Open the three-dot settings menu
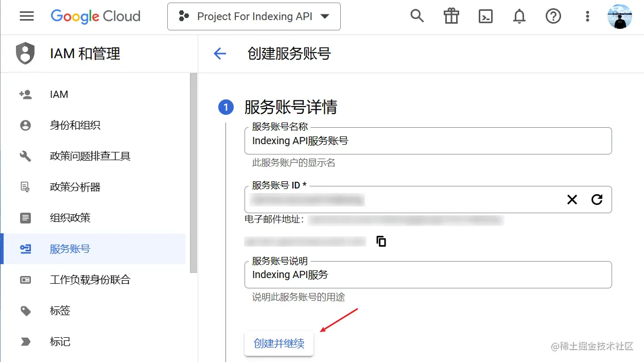Image resolution: width=644 pixels, height=362 pixels. [x=587, y=16]
